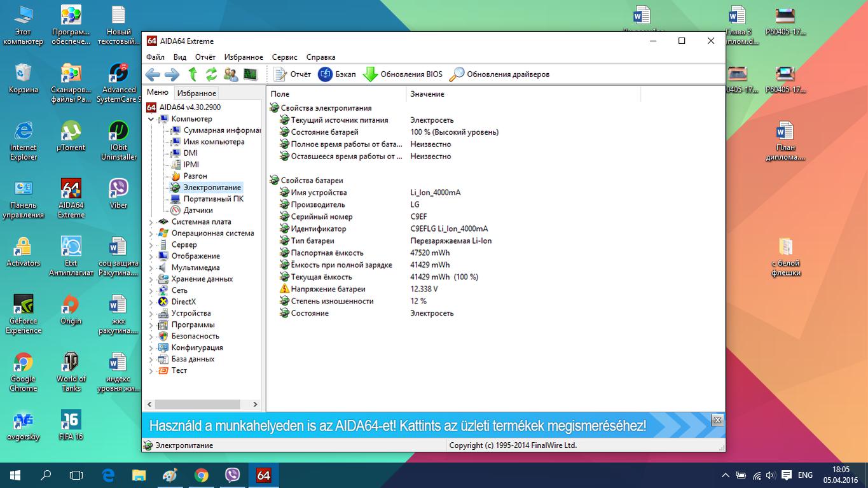Viewport: 868px width, 488px height.
Task: Select the World of Tanks desktop icon
Action: [71, 373]
